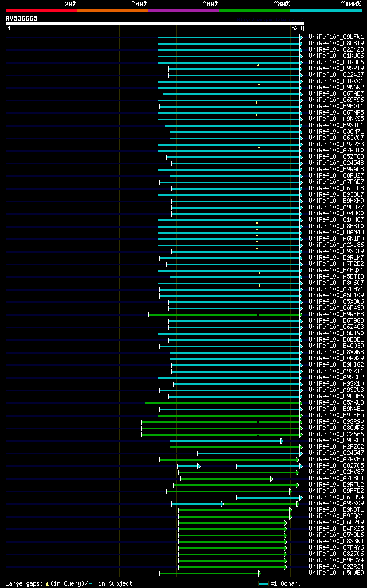Click the cyan ~100% identity legend segment
The width and height of the screenshot is (367, 588).
pyautogui.click(x=326, y=10)
